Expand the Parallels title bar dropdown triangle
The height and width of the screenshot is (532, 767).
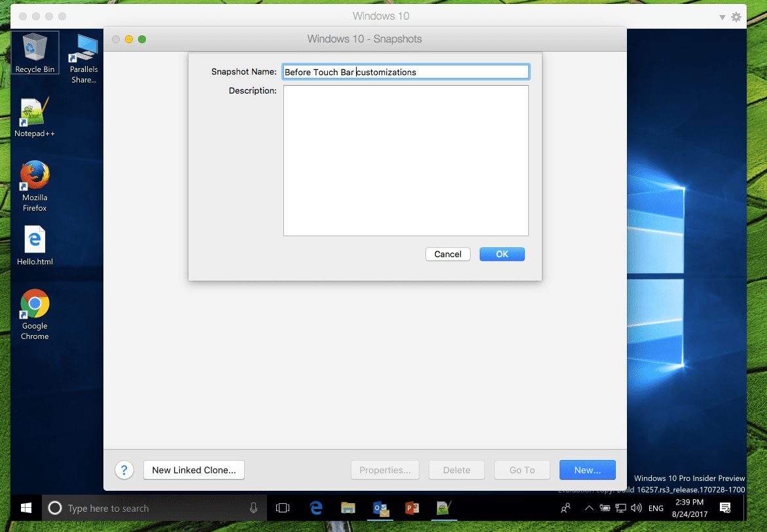[722, 17]
